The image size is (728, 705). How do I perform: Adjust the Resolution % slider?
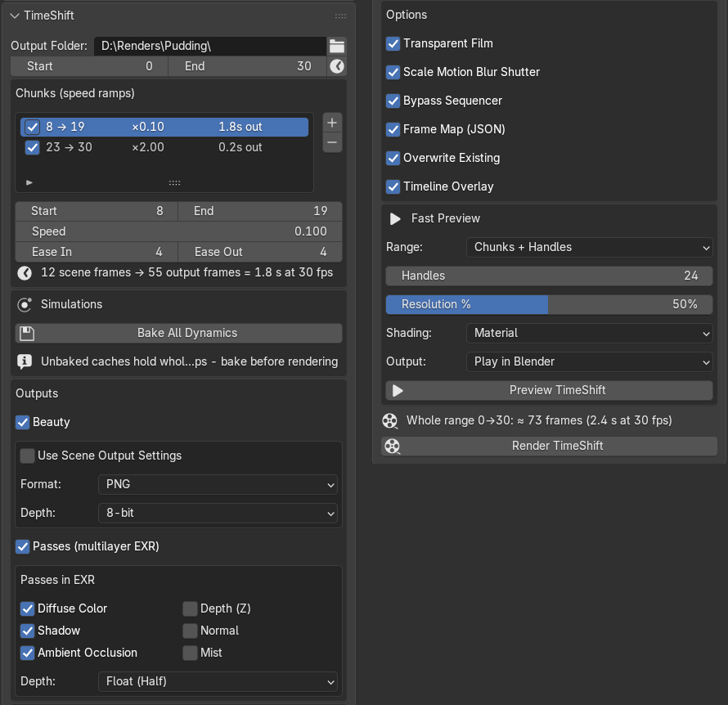(x=549, y=305)
